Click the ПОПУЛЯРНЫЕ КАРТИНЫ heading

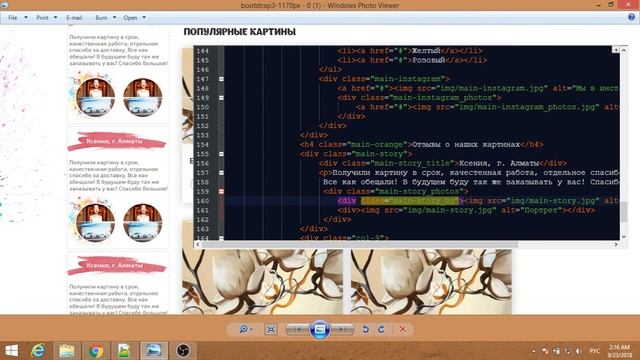[x=240, y=31]
